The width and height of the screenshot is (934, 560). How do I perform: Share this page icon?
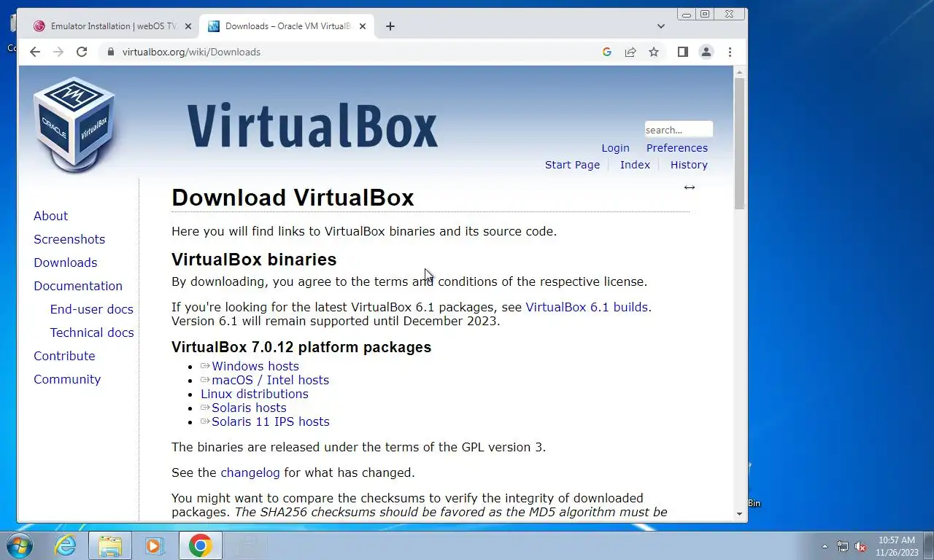click(x=630, y=52)
